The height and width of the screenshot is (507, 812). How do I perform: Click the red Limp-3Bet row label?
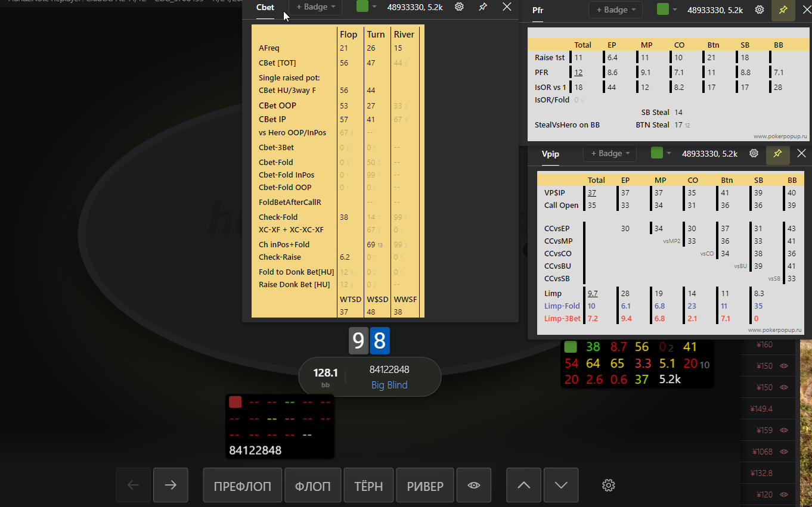pyautogui.click(x=562, y=319)
